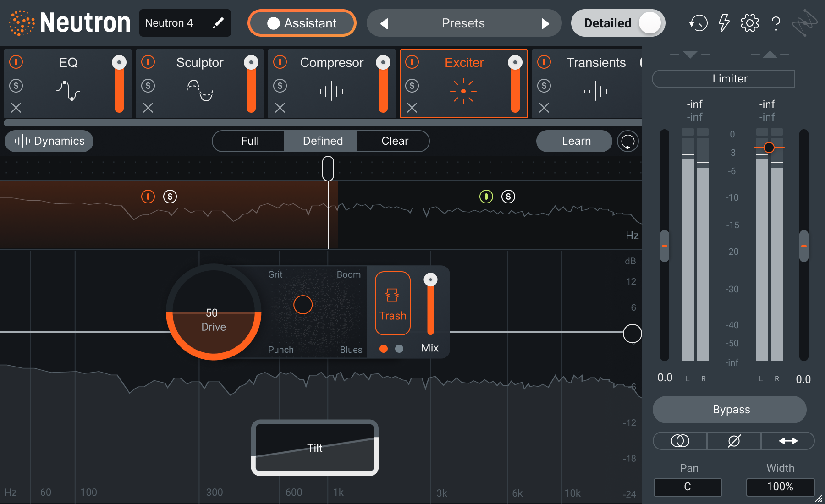825x504 pixels.
Task: Open the Presets browser
Action: [463, 23]
